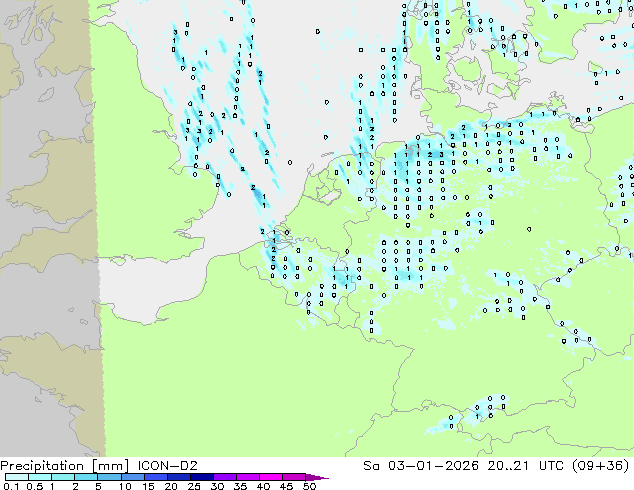Click the legend value '15'

pyautogui.click(x=148, y=486)
